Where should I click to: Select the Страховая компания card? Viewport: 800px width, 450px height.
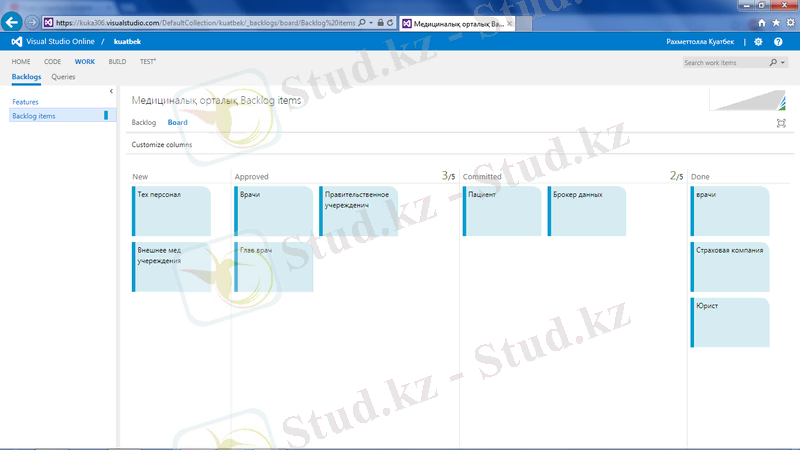pyautogui.click(x=730, y=267)
